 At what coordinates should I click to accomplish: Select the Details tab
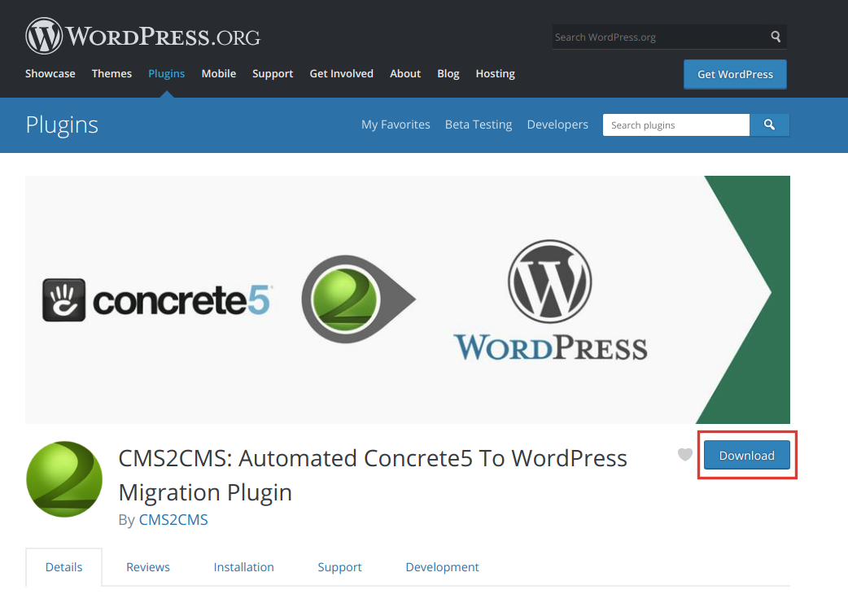[63, 567]
